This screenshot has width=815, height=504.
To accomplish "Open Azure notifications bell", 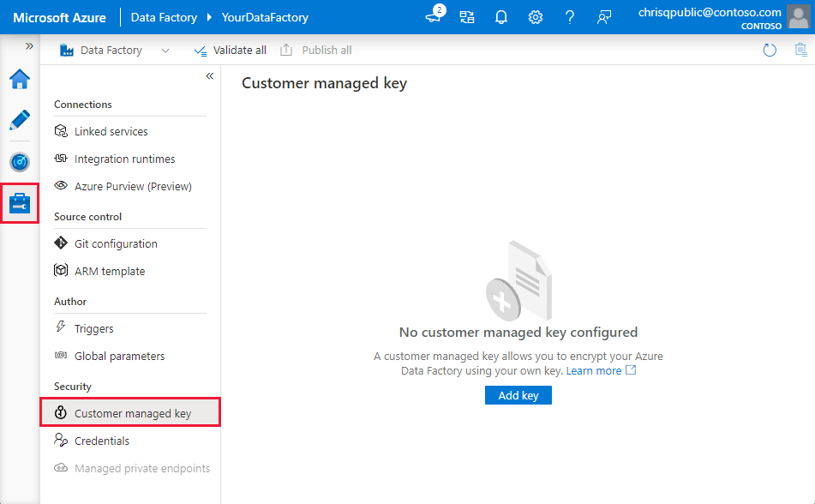I will click(500, 17).
